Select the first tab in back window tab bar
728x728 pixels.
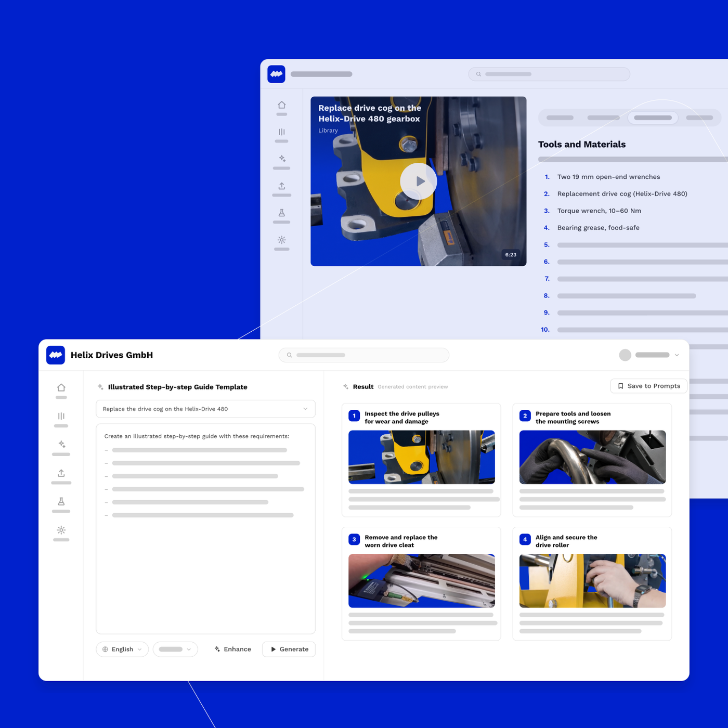pos(560,118)
